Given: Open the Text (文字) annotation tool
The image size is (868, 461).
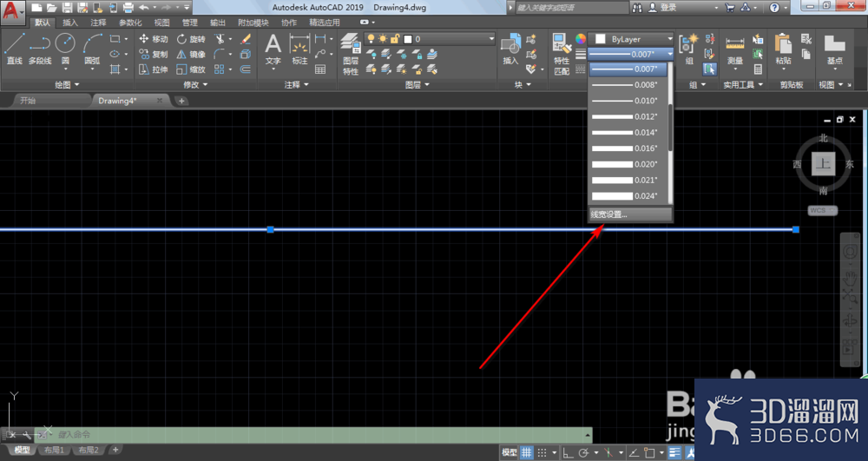Looking at the screenshot, I should 273,49.
